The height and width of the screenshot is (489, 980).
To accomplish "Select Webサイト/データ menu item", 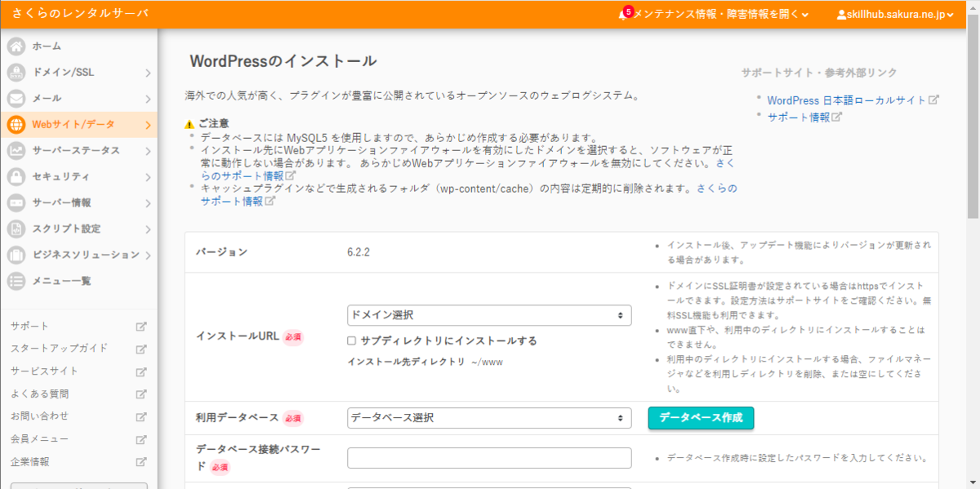I will [x=78, y=125].
